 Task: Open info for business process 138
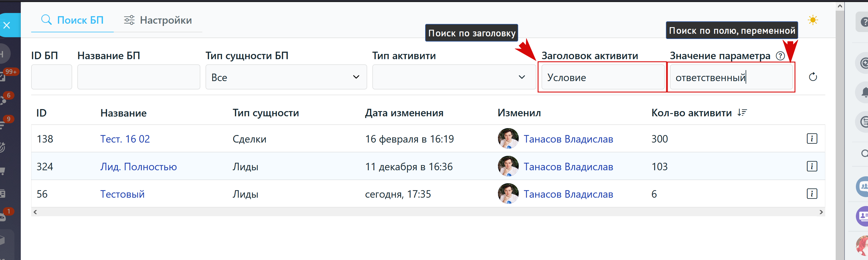(812, 139)
